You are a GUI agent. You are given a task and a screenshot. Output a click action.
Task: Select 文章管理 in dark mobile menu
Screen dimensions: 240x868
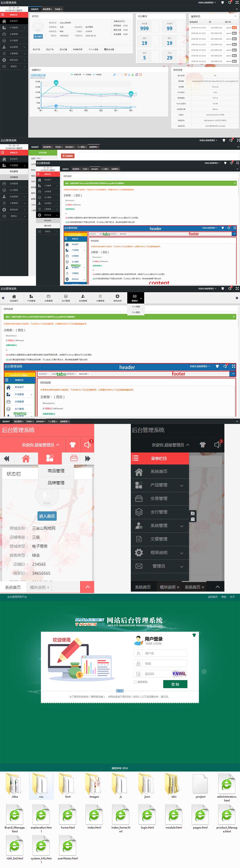coord(160,539)
